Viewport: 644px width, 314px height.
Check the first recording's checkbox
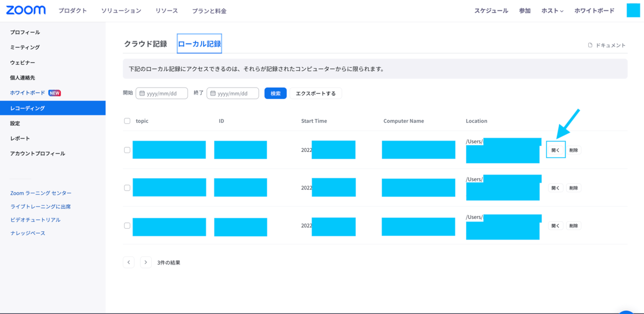coord(127,150)
